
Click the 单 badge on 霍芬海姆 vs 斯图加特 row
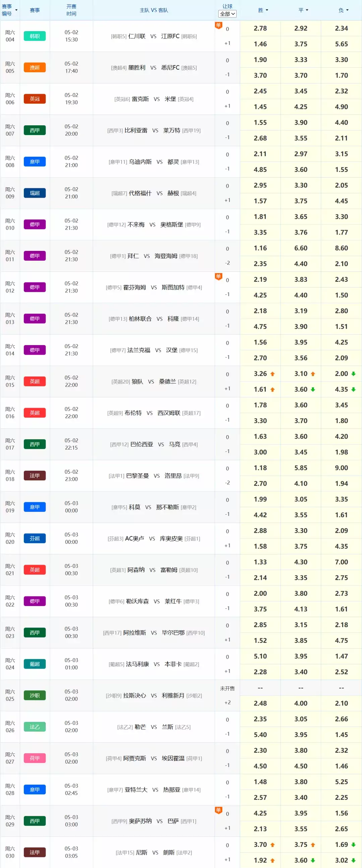pyautogui.click(x=219, y=276)
